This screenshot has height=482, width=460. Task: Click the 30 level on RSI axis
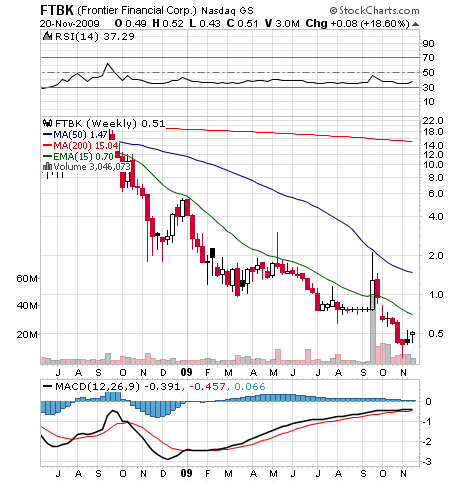point(429,87)
